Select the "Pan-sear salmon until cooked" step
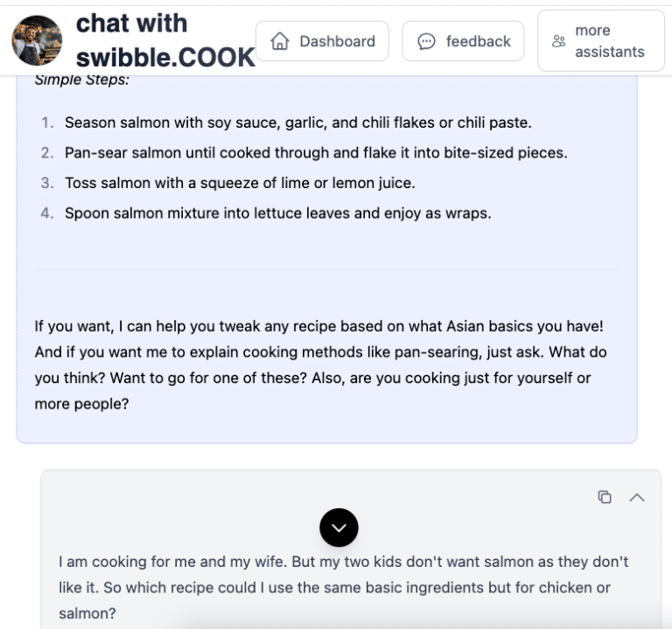 click(315, 152)
